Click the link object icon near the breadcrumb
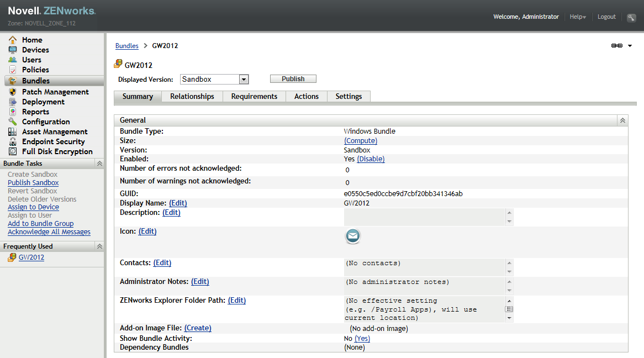 [x=616, y=45]
